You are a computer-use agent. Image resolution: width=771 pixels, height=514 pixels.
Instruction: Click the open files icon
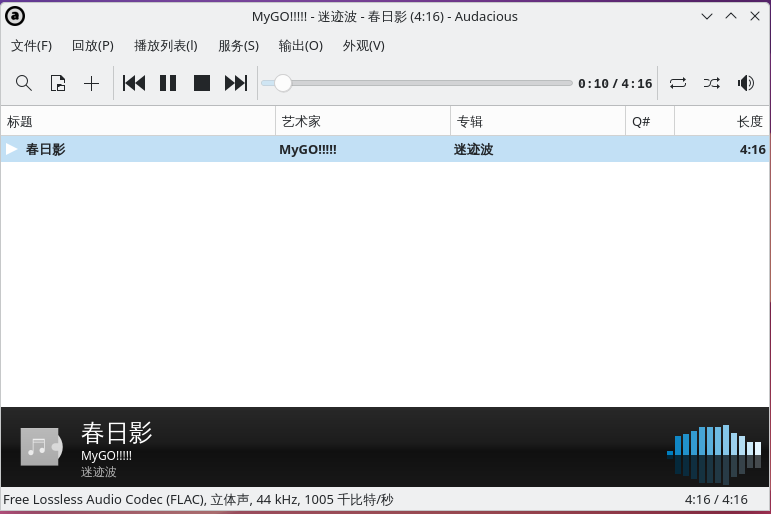click(58, 83)
